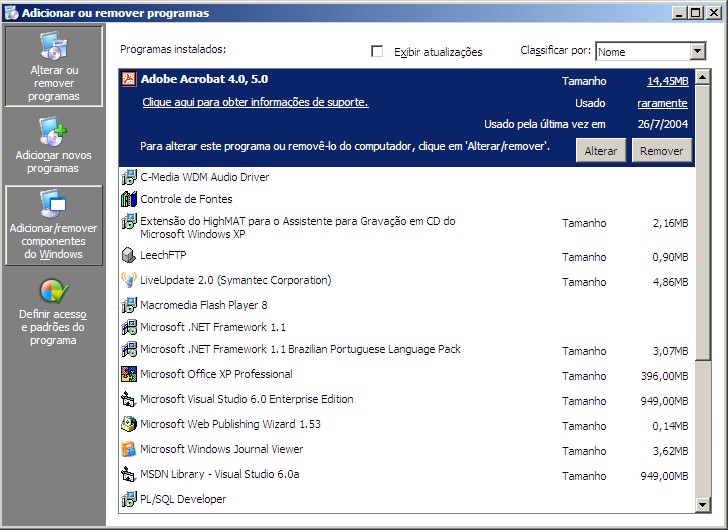Image resolution: width=728 pixels, height=530 pixels.
Task: Click the Windows Journal Viewer icon
Action: click(129, 449)
